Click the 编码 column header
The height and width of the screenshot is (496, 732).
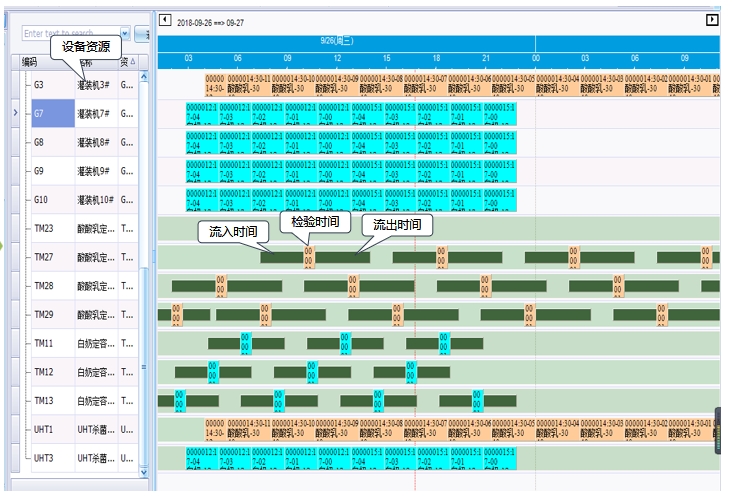pos(31,62)
